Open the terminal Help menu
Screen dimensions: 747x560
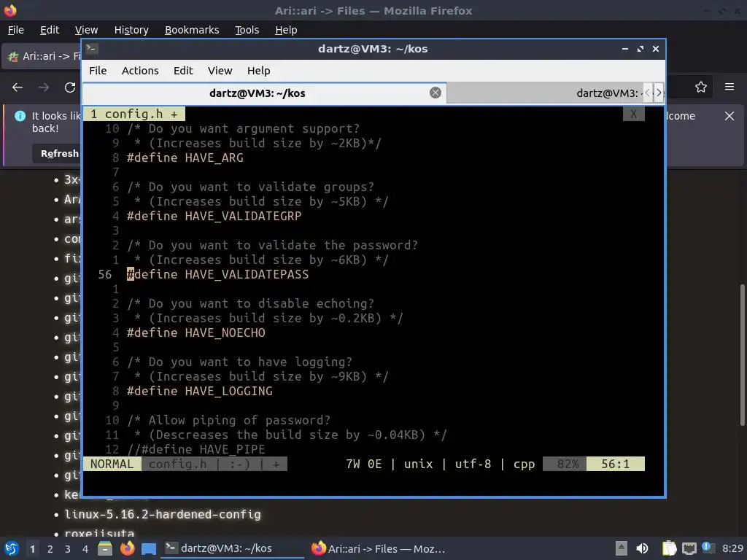(x=259, y=71)
